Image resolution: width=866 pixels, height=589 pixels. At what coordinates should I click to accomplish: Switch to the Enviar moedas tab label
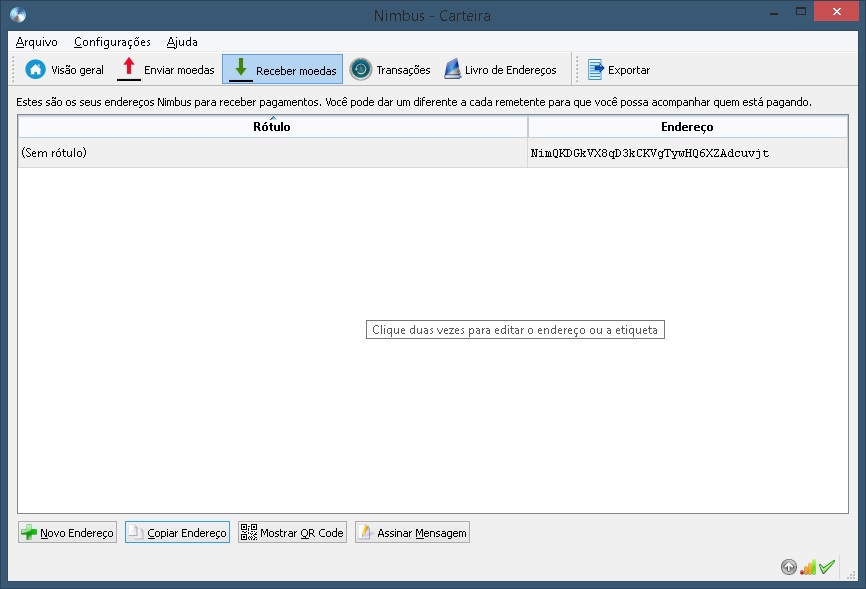click(x=179, y=70)
